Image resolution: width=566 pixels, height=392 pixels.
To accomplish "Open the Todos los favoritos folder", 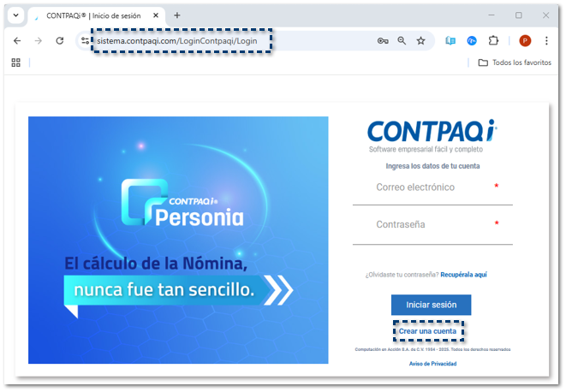I will coord(515,62).
